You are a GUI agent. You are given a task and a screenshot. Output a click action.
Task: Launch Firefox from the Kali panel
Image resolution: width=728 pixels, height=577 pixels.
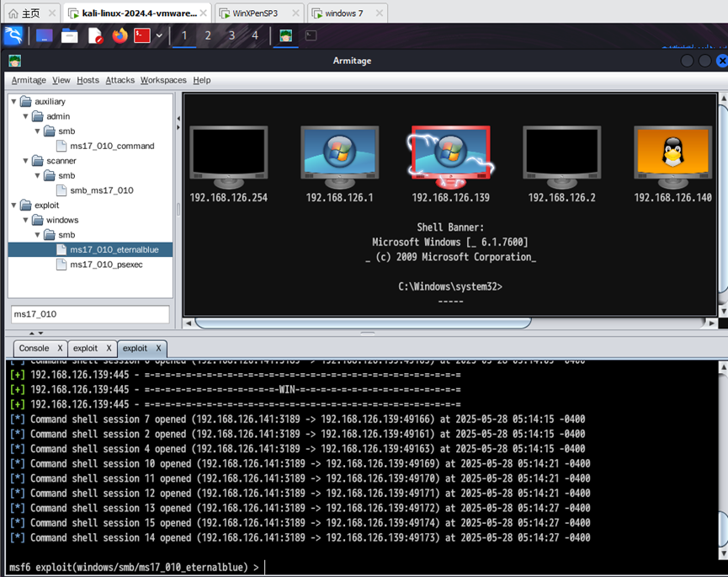(x=120, y=35)
